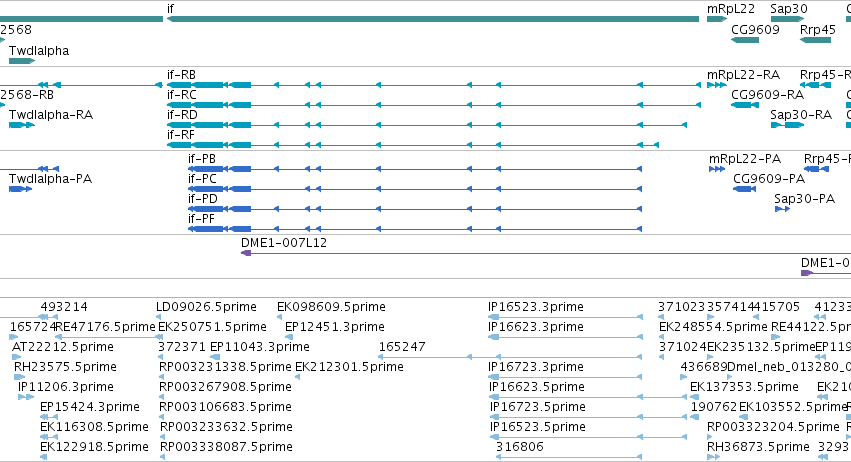Click the mRpL22-RA transcript label
This screenshot has height=462, width=851.
[x=743, y=74]
